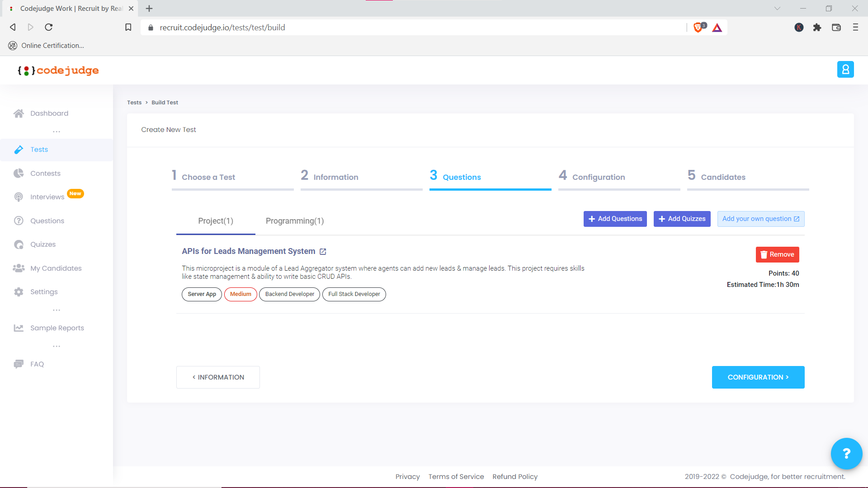Open the Interviews section marked New
Image resolution: width=868 pixels, height=488 pixels.
tap(47, 197)
